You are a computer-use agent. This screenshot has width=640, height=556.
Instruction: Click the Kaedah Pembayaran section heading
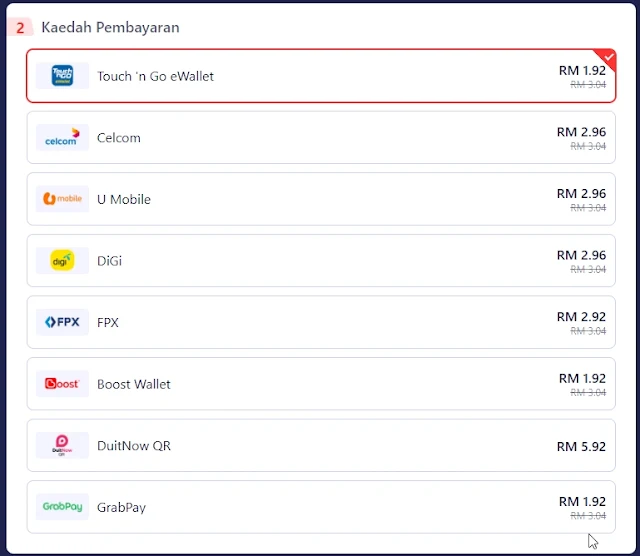click(x=110, y=27)
